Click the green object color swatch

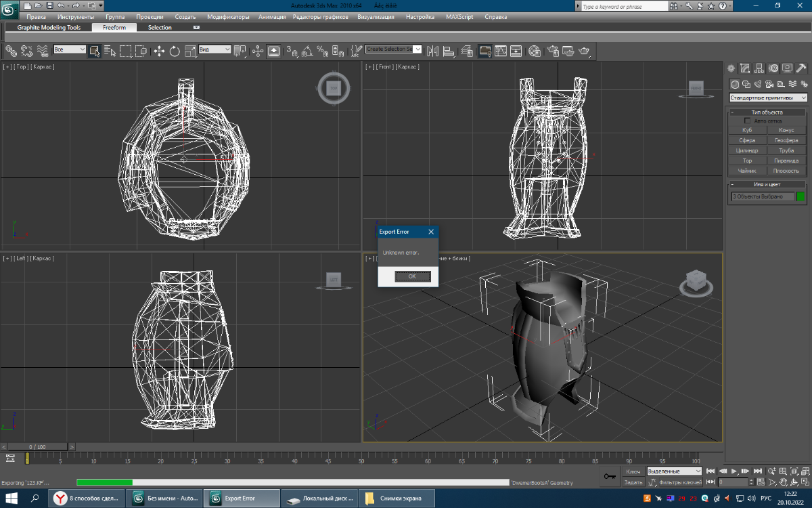[x=801, y=196]
